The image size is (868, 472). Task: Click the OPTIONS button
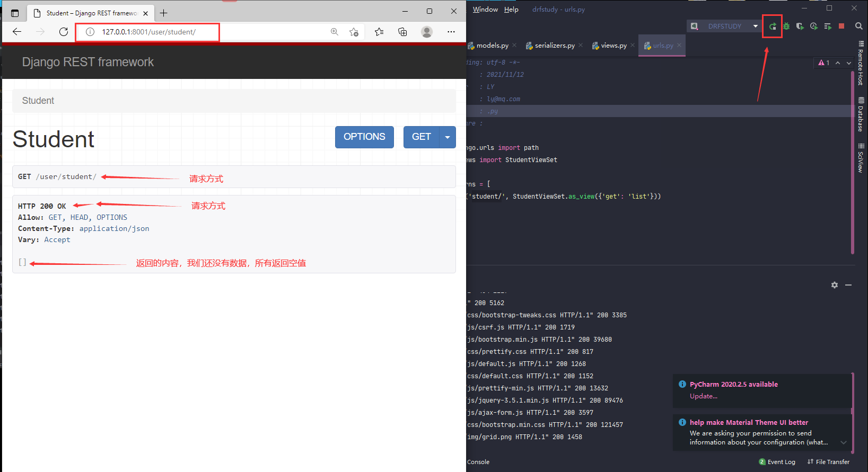pyautogui.click(x=364, y=137)
